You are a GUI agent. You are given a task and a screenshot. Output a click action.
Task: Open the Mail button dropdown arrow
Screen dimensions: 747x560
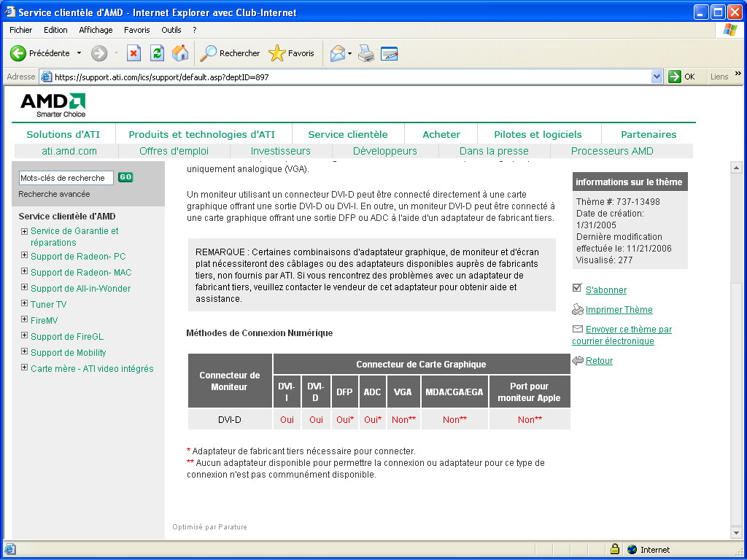coord(349,53)
